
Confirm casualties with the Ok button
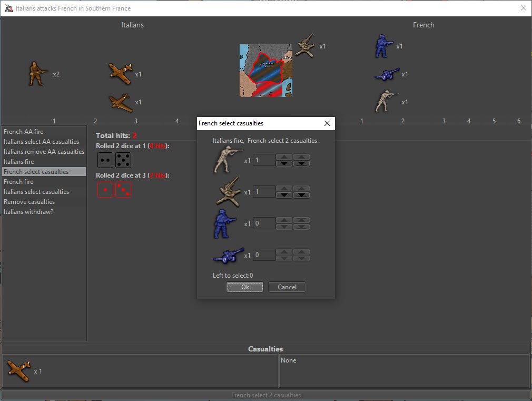coord(245,287)
